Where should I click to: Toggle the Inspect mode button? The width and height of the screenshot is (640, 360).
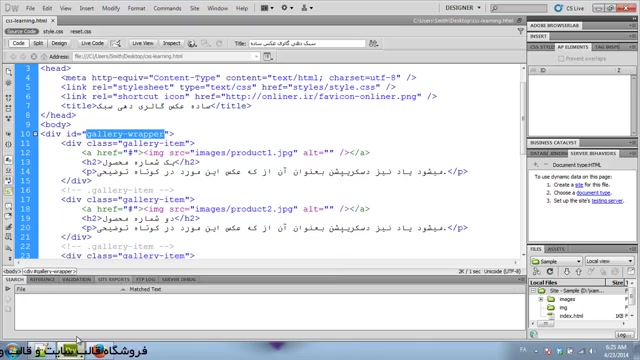coord(171,43)
